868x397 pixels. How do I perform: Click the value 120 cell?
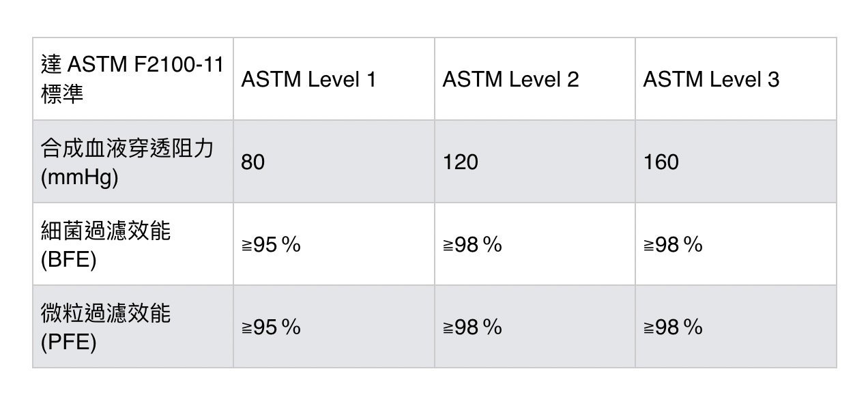click(x=460, y=162)
